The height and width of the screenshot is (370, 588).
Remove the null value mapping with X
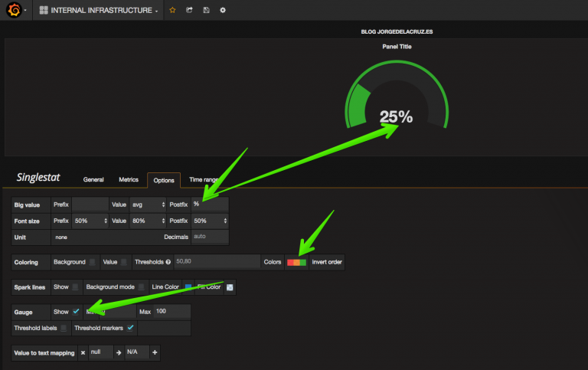(x=83, y=352)
